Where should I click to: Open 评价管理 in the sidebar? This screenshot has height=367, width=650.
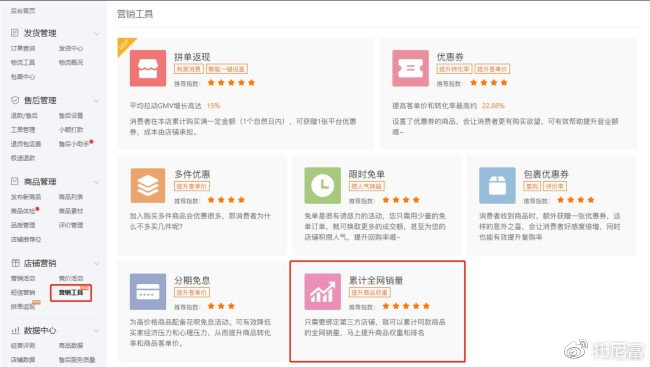tap(71, 225)
